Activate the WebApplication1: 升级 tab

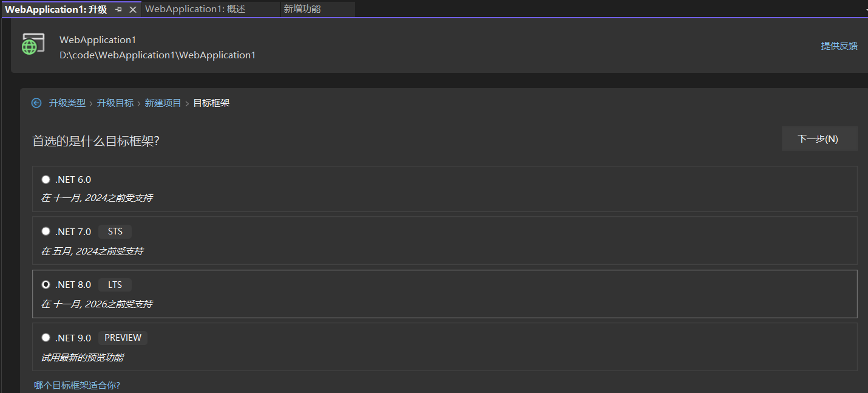coord(56,9)
